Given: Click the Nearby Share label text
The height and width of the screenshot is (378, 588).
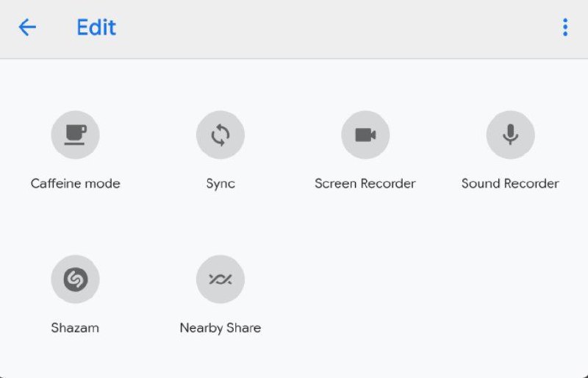Looking at the screenshot, I should (x=220, y=328).
